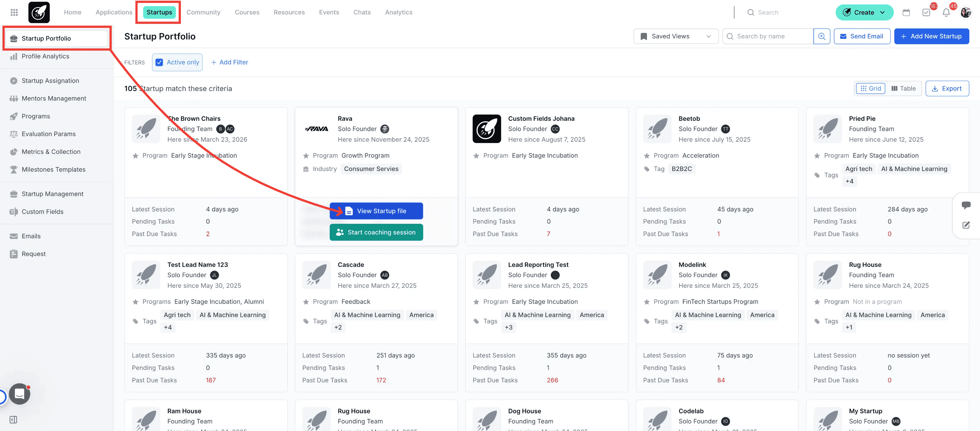The height and width of the screenshot is (431, 980).
Task: Open the tasks checklist icon with badge
Action: (926, 12)
